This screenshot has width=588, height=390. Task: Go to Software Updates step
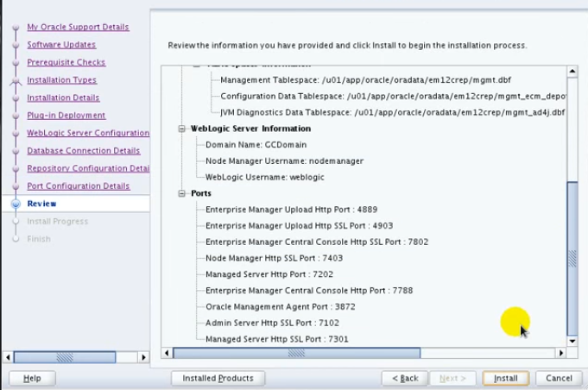tap(61, 45)
